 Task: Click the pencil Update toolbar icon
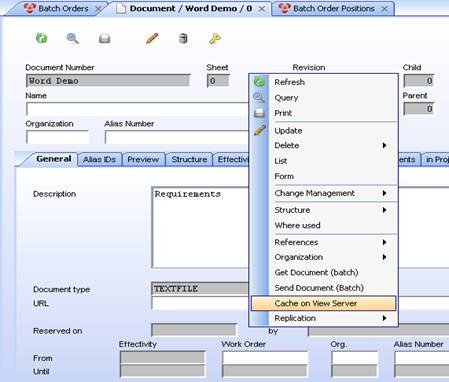click(x=152, y=38)
